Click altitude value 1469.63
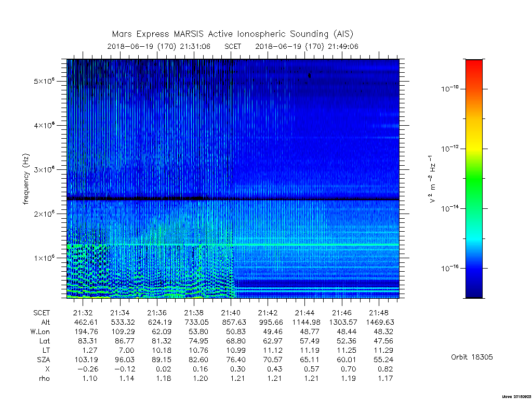Screen dimensions: 532x399 coord(380,322)
